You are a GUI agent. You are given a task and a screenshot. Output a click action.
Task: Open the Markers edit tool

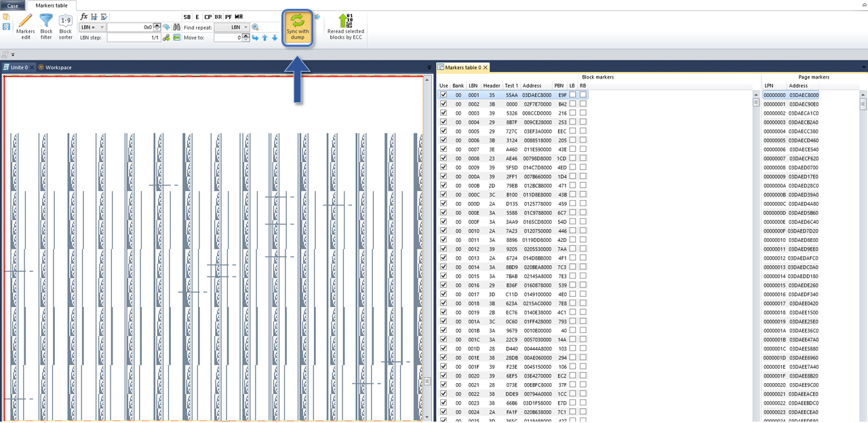(x=26, y=26)
